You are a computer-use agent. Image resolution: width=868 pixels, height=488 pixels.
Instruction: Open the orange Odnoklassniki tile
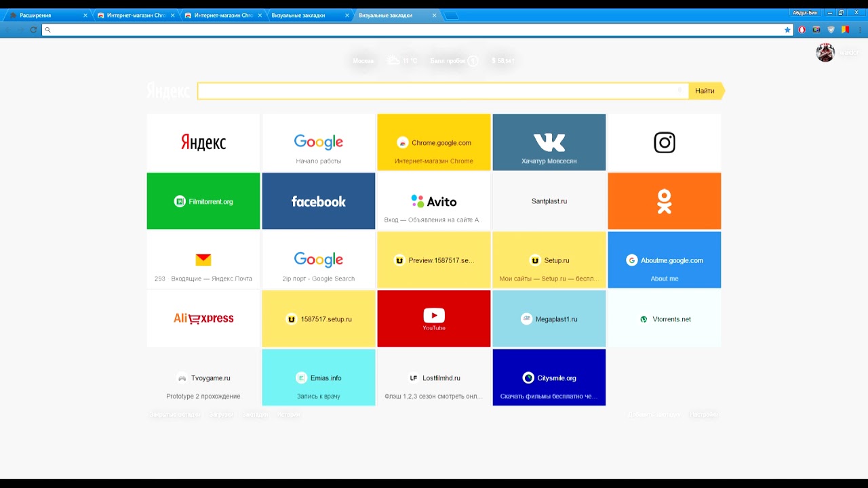coord(665,201)
